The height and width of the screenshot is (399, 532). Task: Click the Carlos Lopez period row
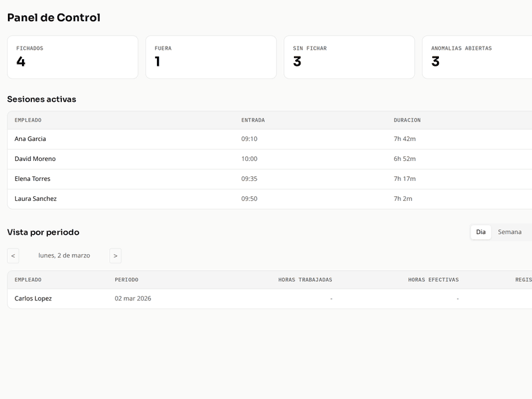pos(199,299)
